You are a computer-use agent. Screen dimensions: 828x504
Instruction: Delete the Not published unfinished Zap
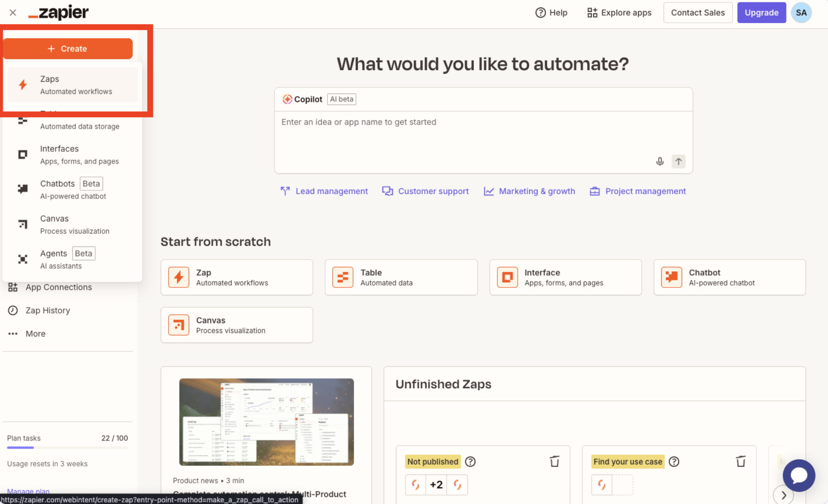click(x=554, y=461)
